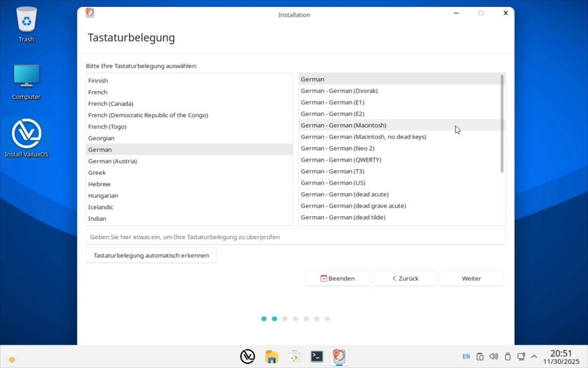588x368 pixels.
Task: Open the terminal from the taskbar
Action: pyautogui.click(x=317, y=356)
